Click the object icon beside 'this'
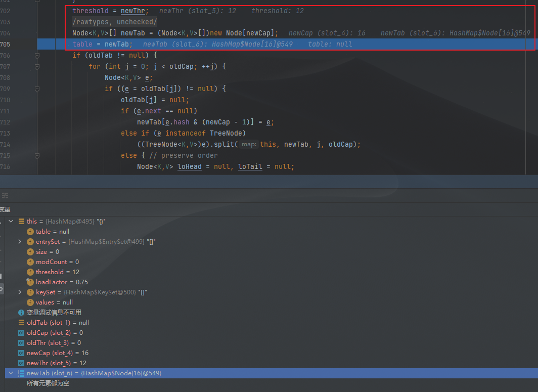This screenshot has width=538, height=392. coord(21,222)
